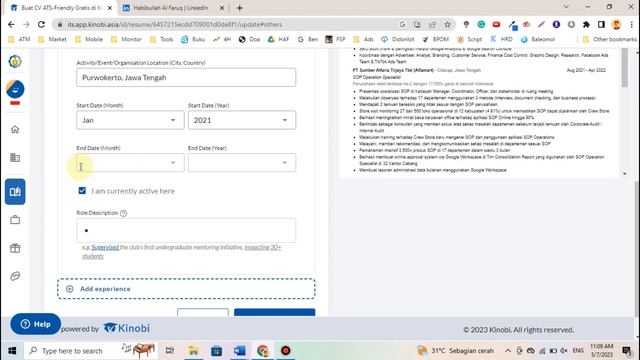This screenshot has width=640, height=360.
Task: Click the Role Description help question icon
Action: coord(123,213)
